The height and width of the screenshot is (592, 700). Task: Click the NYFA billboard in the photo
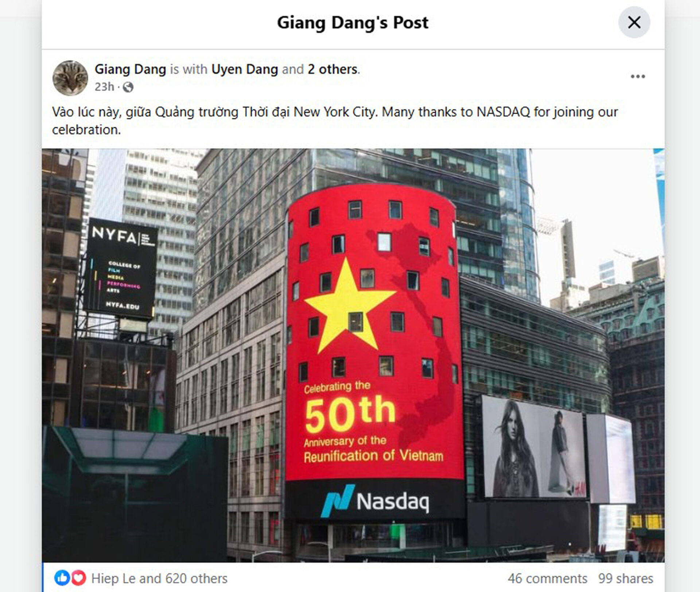[x=121, y=269]
